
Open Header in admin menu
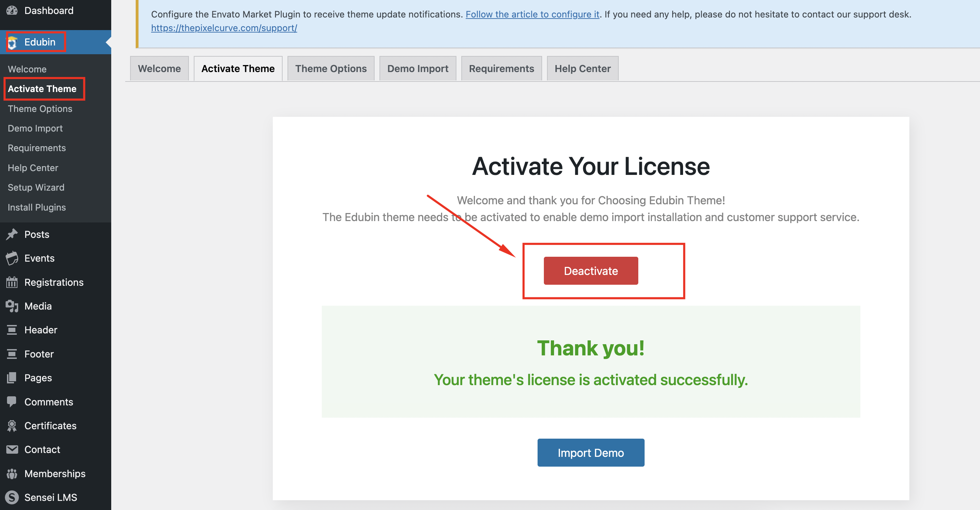pos(56,330)
